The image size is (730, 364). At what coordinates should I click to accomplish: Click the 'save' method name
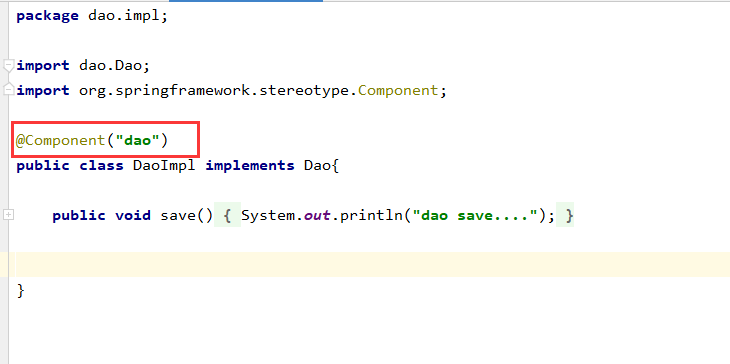(177, 216)
